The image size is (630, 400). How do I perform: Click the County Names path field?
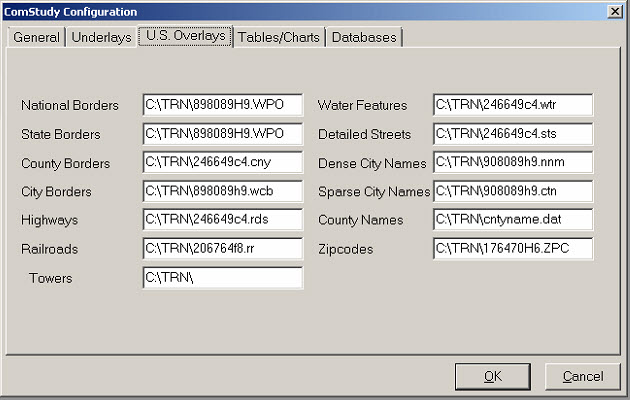513,220
